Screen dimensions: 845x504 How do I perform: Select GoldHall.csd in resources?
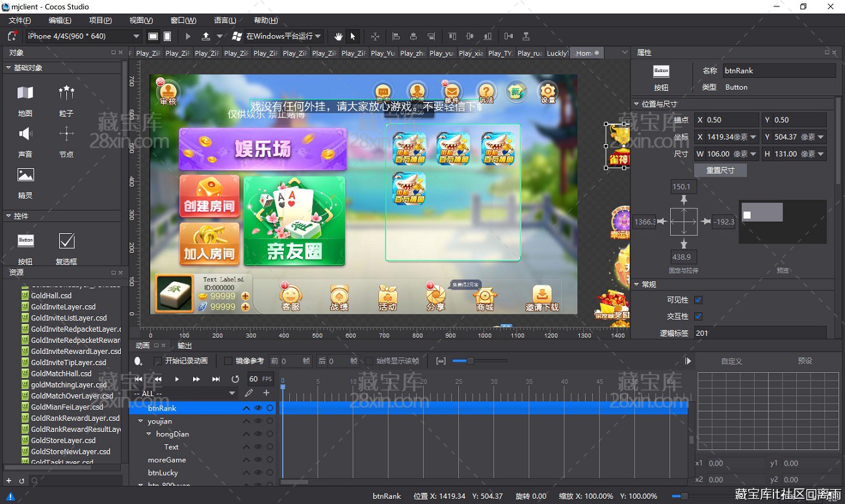(51, 296)
